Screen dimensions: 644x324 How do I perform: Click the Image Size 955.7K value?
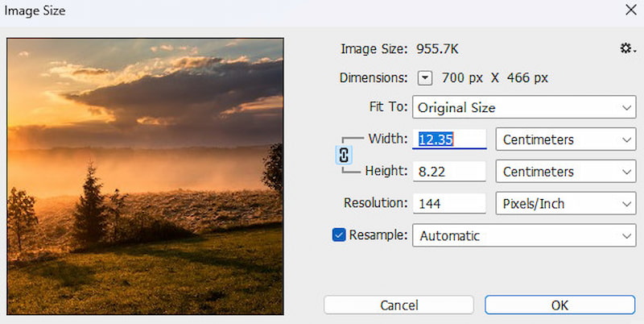tap(437, 49)
